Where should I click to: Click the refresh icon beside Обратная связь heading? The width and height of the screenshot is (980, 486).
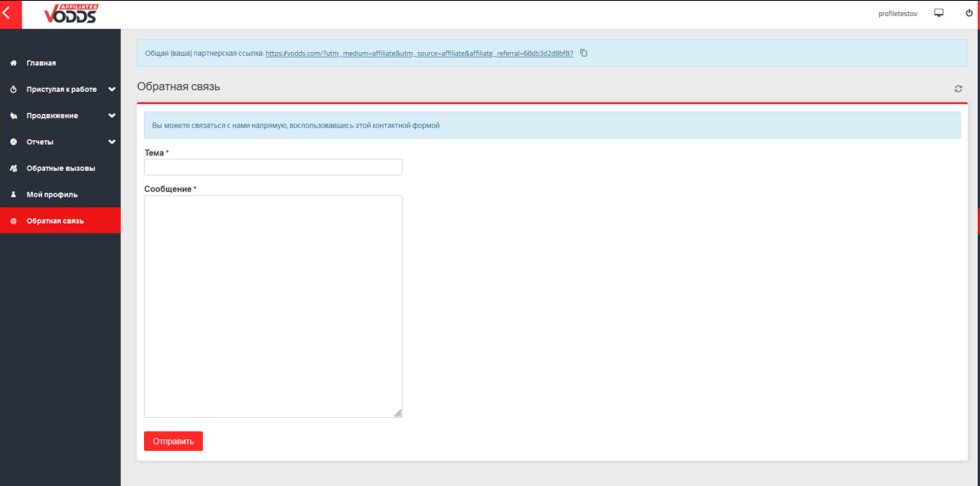tap(958, 89)
